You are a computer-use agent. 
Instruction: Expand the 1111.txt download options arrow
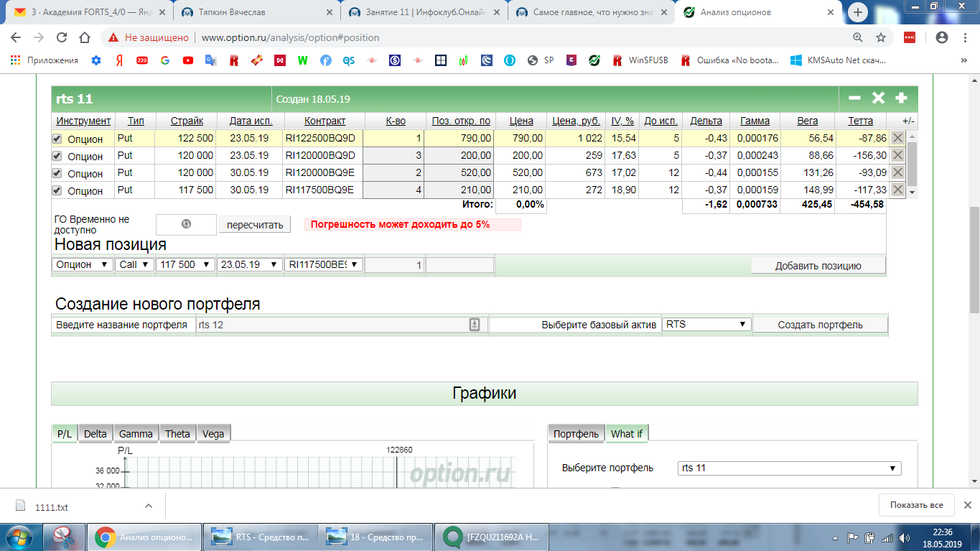[149, 506]
